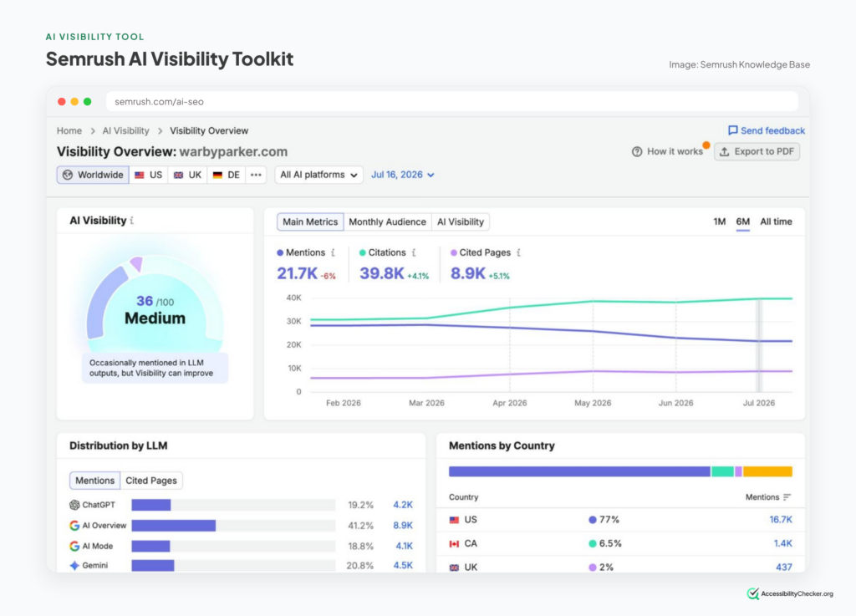Click the Send feedback chat icon
This screenshot has width=856, height=616.
click(x=732, y=130)
